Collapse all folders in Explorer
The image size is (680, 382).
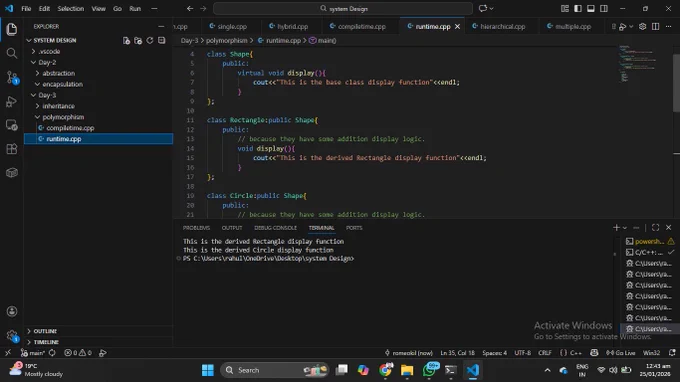(161, 40)
